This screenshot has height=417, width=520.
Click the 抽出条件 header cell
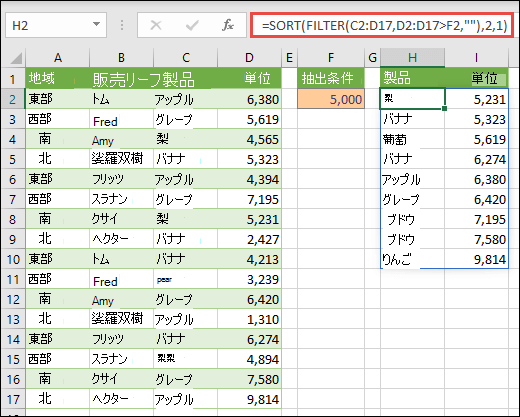point(331,79)
